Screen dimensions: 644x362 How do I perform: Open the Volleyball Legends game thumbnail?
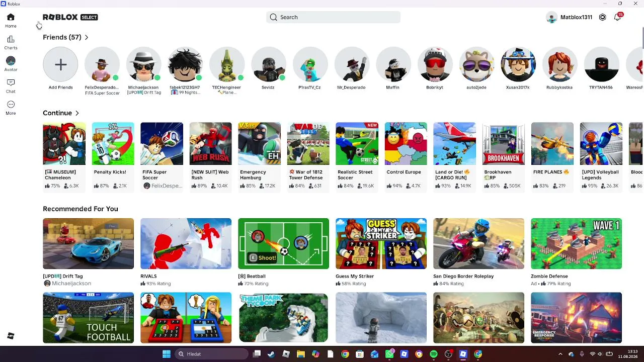601,144
